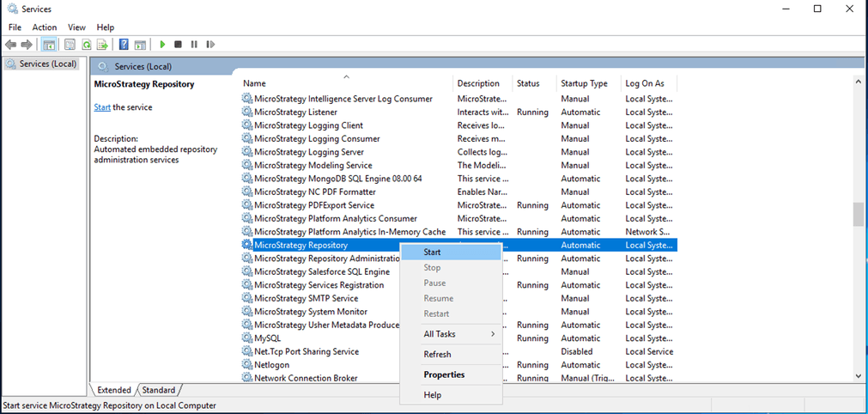Select Services (Local) tree node
868x414 pixels.
coord(43,64)
